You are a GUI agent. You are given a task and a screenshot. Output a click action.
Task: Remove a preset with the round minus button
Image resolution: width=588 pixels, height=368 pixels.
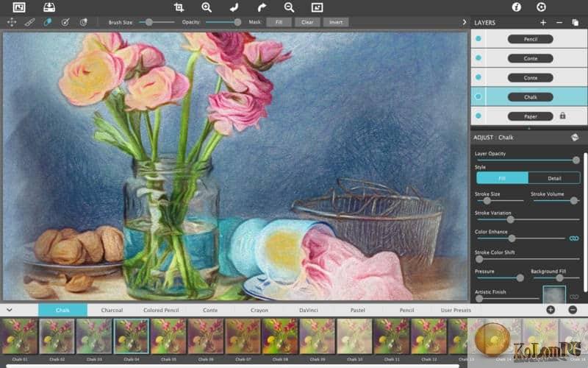(x=573, y=310)
